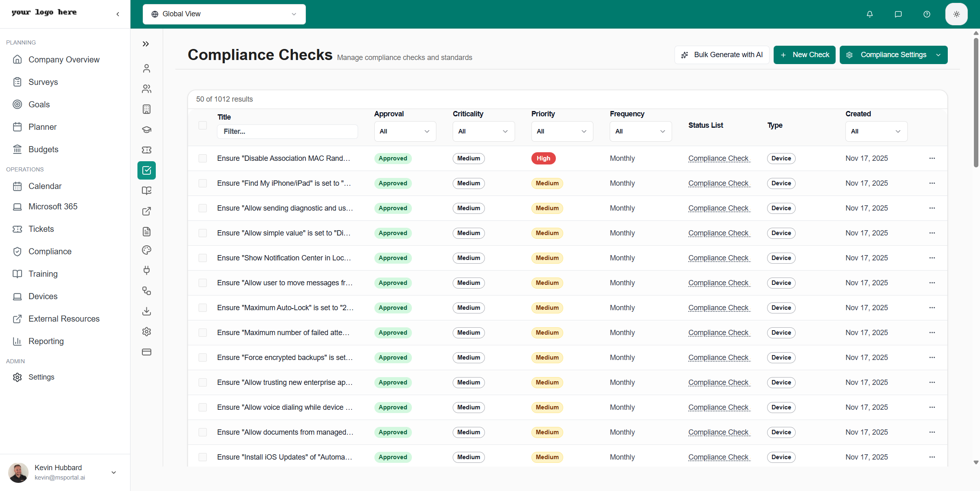The image size is (980, 491).
Task: Select the Compliance section in the sidebar
Action: [50, 251]
